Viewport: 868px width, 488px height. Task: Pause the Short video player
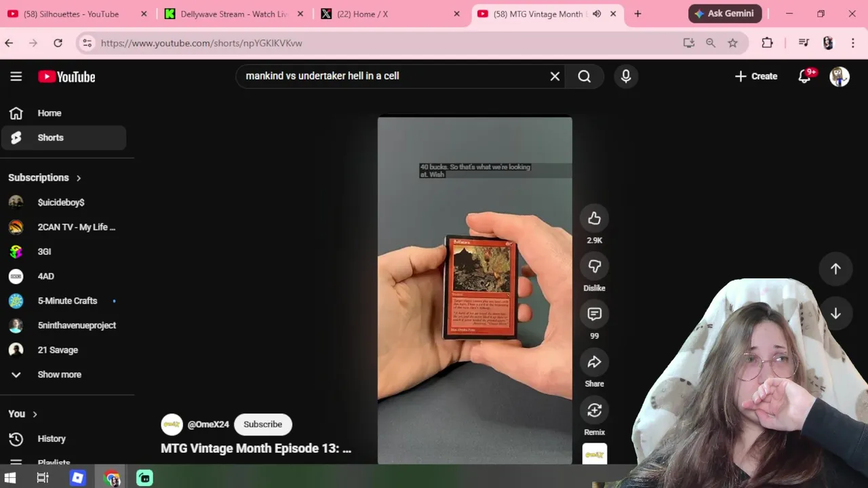coord(475,290)
